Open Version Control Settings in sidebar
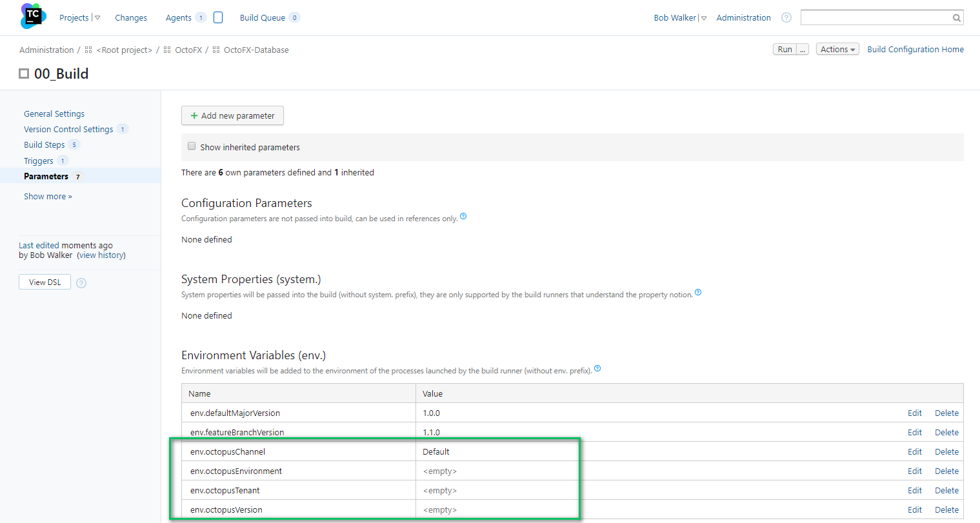The height and width of the screenshot is (523, 980). pyautogui.click(x=68, y=130)
